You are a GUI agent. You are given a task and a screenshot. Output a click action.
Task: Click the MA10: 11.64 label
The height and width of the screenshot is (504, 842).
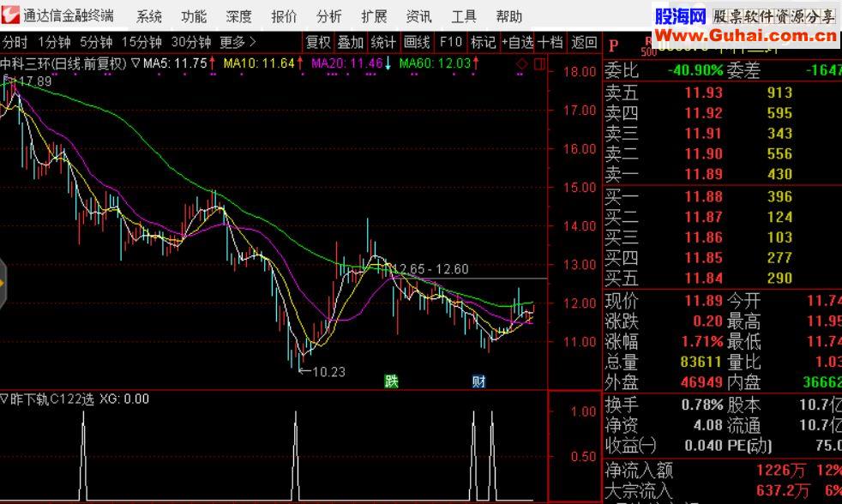pyautogui.click(x=259, y=63)
